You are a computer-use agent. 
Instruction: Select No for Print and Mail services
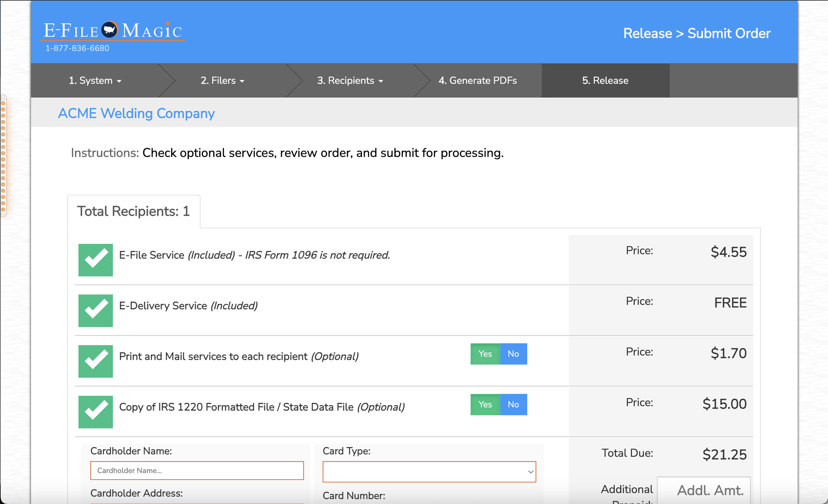click(x=513, y=354)
